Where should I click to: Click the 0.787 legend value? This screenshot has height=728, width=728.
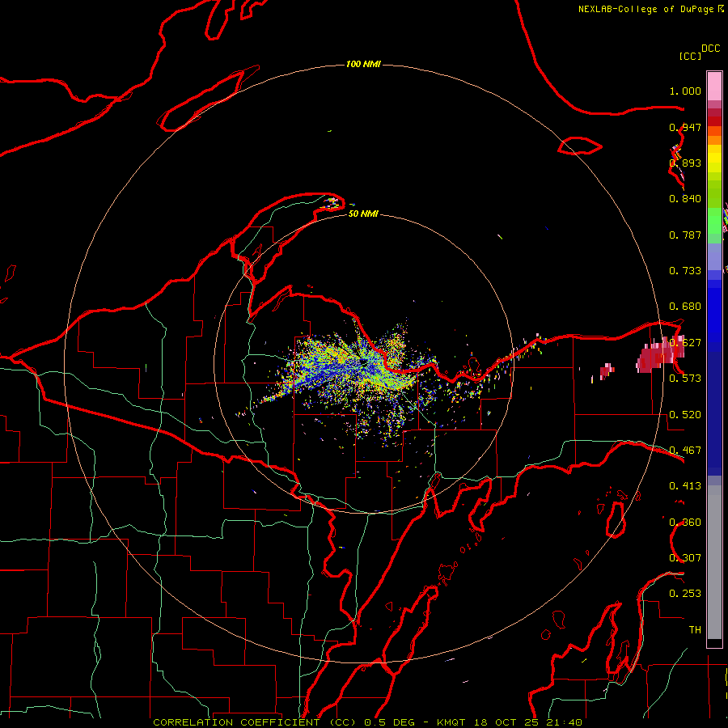tap(685, 235)
